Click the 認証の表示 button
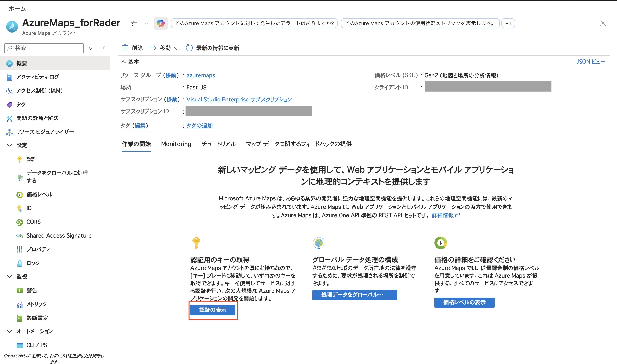This screenshot has width=617, height=364. pos(213,310)
